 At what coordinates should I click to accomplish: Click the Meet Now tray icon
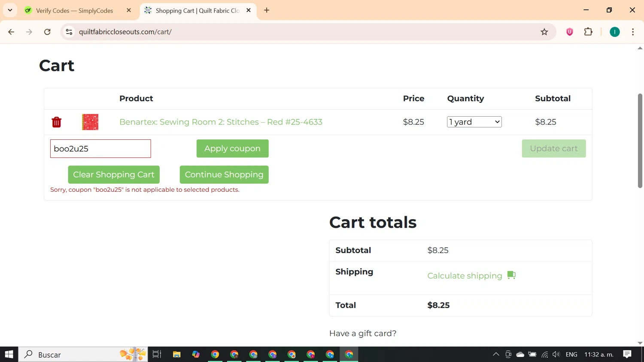[508, 354]
